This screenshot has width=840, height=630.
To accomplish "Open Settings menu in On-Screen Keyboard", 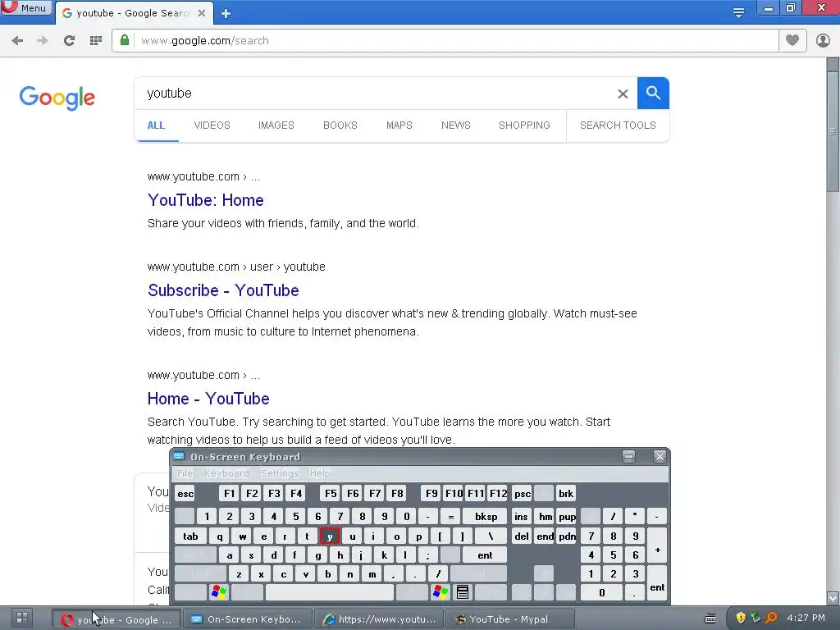I will [279, 473].
